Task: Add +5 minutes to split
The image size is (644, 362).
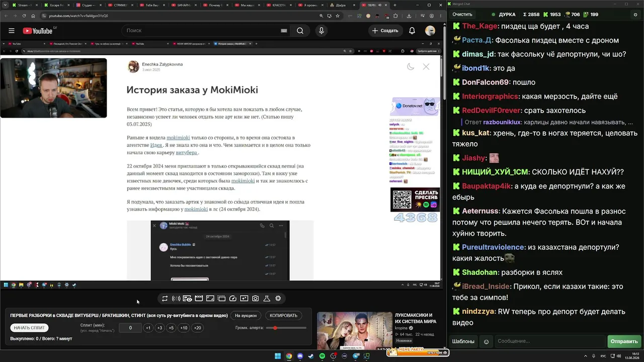Action: (171, 328)
